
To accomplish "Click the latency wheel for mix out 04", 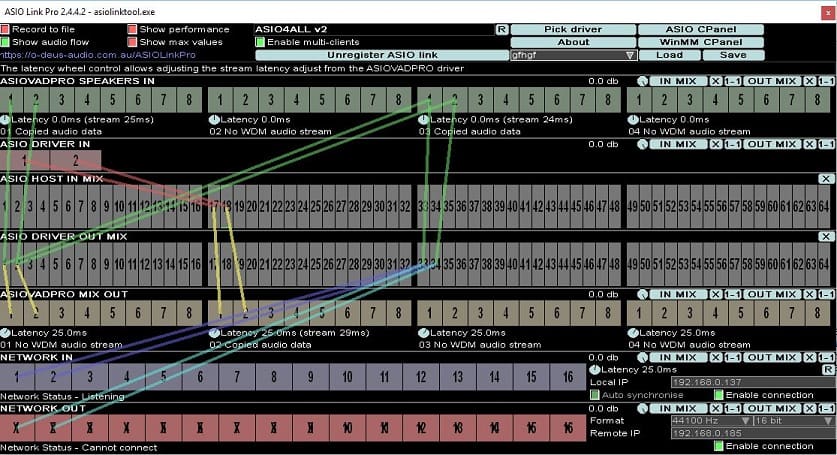I will pyautogui.click(x=633, y=333).
